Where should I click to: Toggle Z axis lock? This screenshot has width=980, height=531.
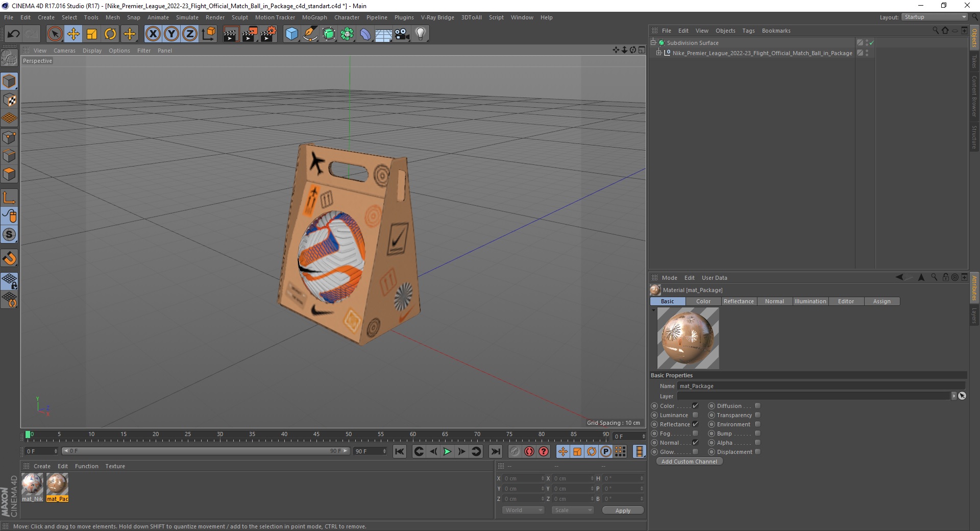(190, 34)
